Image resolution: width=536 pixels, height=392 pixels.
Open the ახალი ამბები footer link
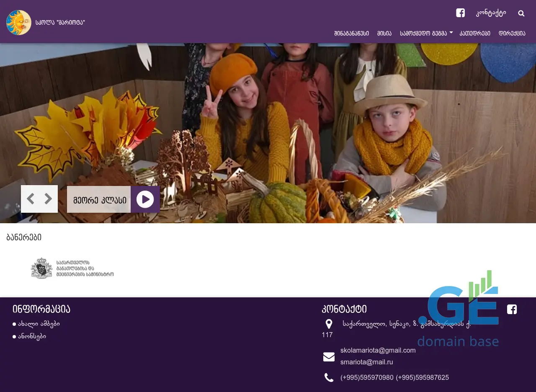39,324
